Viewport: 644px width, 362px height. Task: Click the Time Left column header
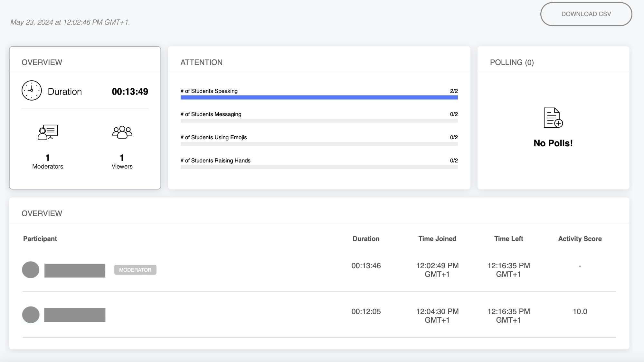[x=508, y=239]
